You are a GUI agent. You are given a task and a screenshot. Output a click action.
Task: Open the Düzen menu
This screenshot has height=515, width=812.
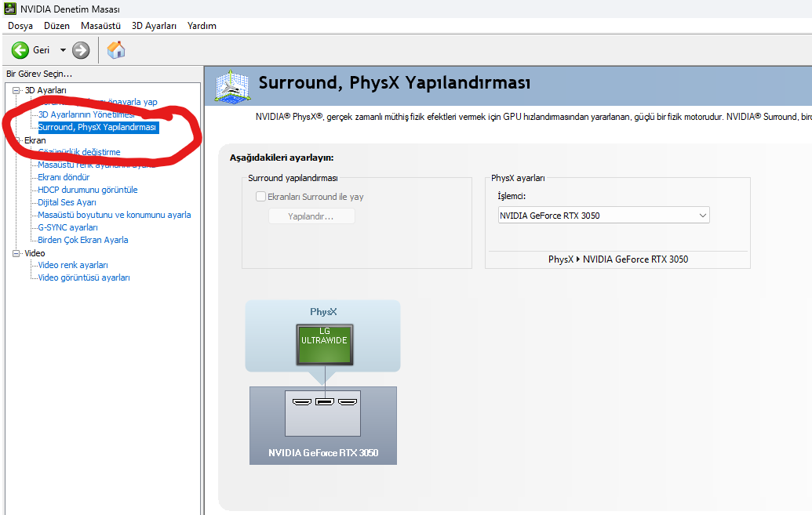tap(56, 26)
